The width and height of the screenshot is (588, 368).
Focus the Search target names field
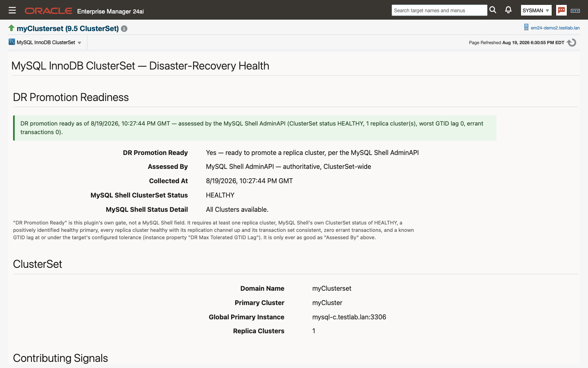click(x=439, y=10)
